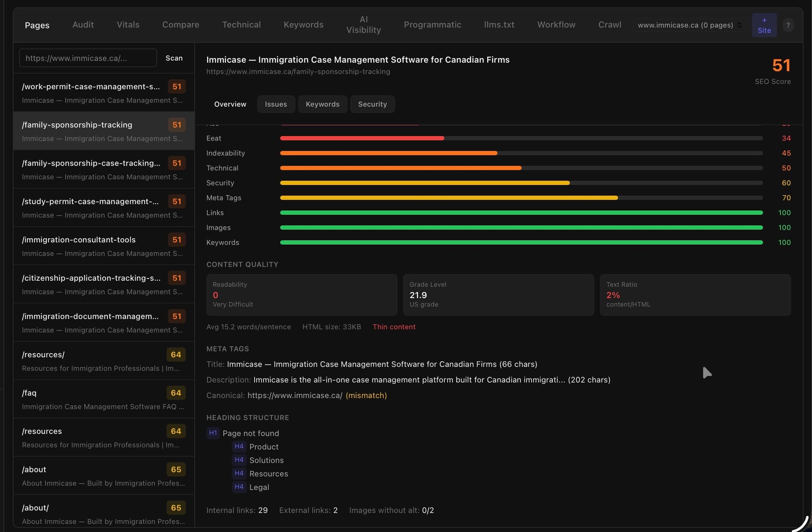The height and width of the screenshot is (532, 812).
Task: Click the Images score bar
Action: [x=521, y=228]
